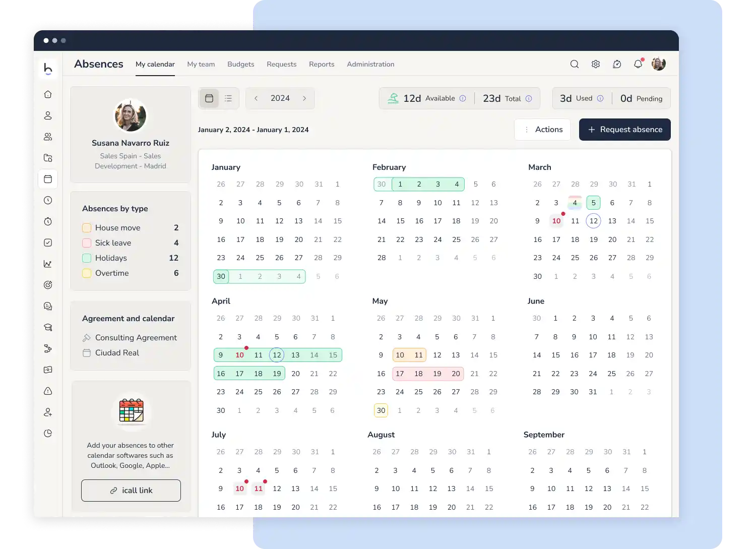
Task: Open the home icon in the sidebar
Action: coord(48,94)
